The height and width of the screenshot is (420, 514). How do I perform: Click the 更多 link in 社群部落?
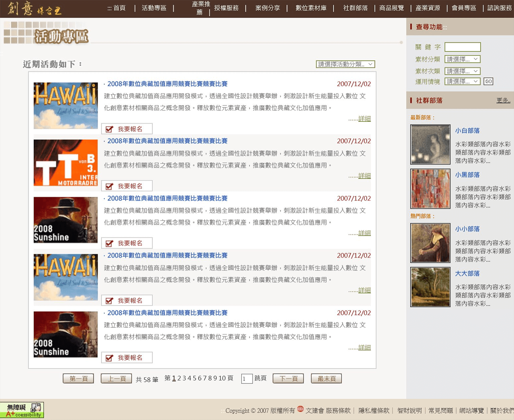pos(503,100)
